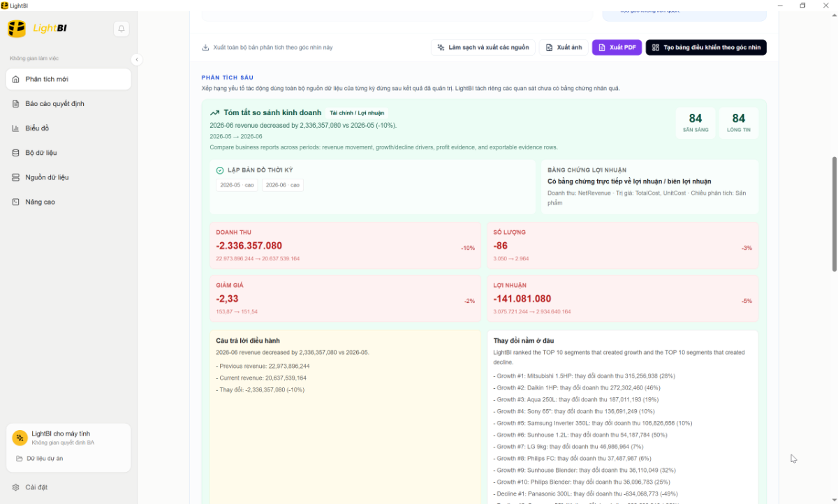Open the notifications bell
Viewport: 838px width, 504px height.
(122, 29)
